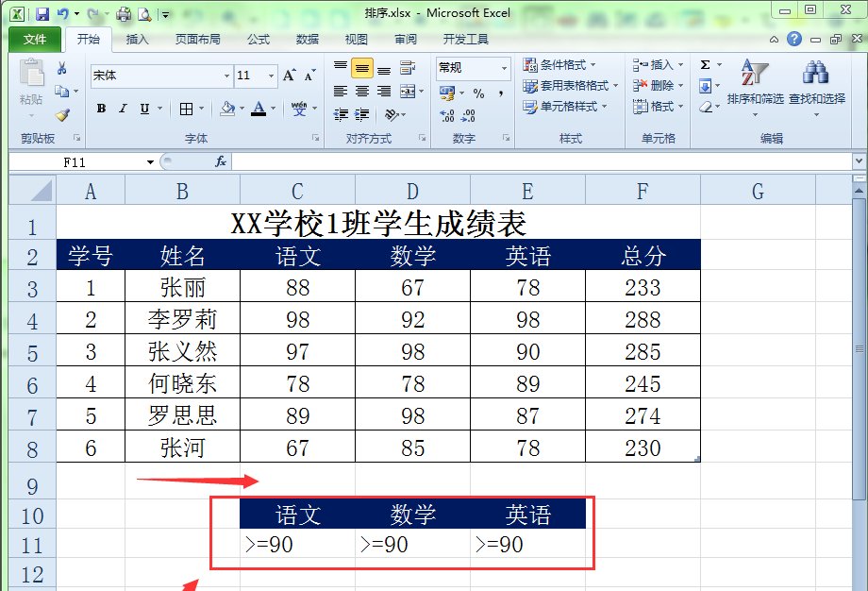Click the Cut scissors icon
Screen dimensions: 868x591
(62, 68)
